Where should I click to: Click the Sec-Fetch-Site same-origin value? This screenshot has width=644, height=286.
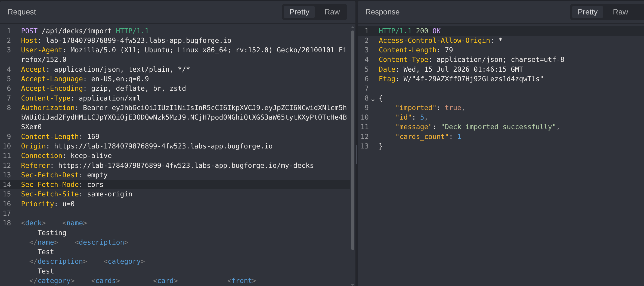(110, 194)
